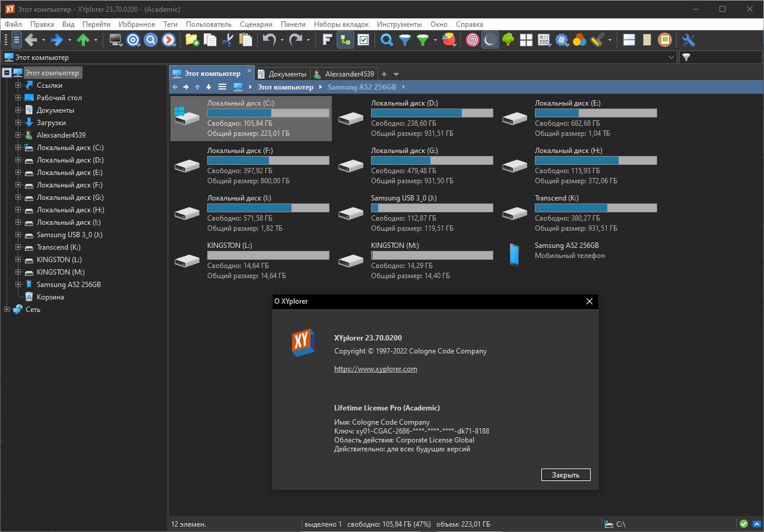This screenshot has width=764, height=532.
Task: Click the green Mini Tree icon
Action: pyautogui.click(x=508, y=40)
